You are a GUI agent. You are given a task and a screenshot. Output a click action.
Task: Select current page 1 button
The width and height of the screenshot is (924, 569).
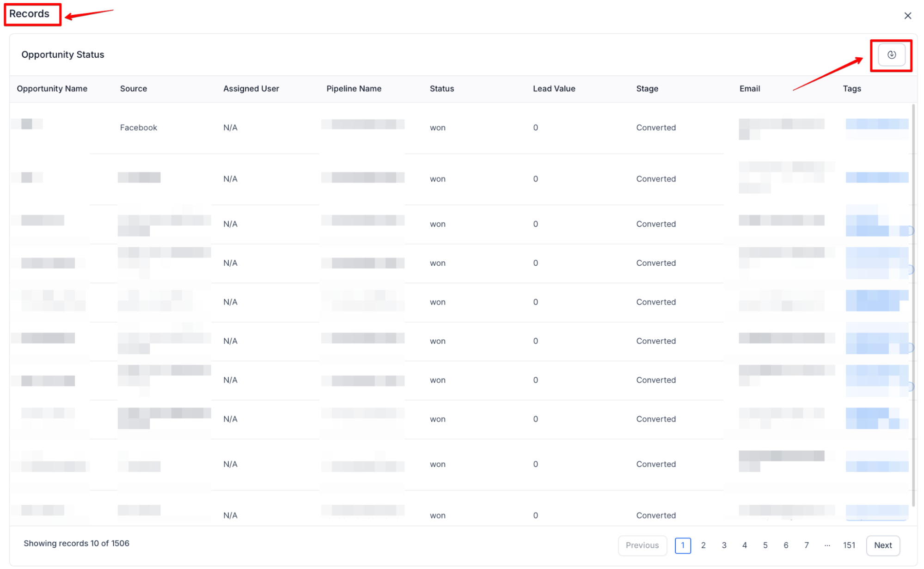tap(682, 545)
